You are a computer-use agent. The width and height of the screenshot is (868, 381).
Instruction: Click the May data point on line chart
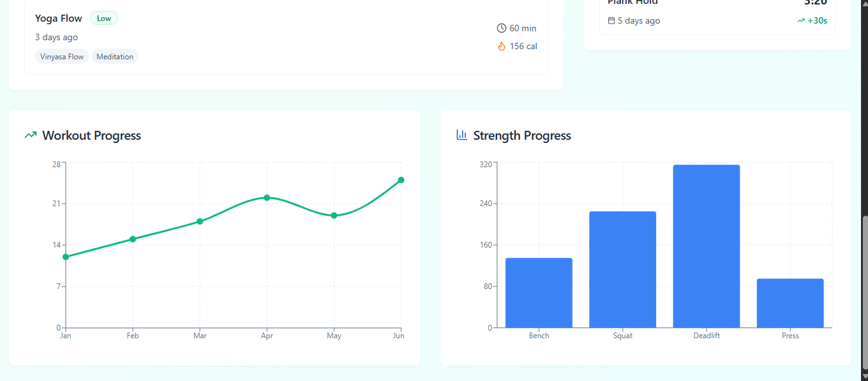pyautogui.click(x=334, y=216)
